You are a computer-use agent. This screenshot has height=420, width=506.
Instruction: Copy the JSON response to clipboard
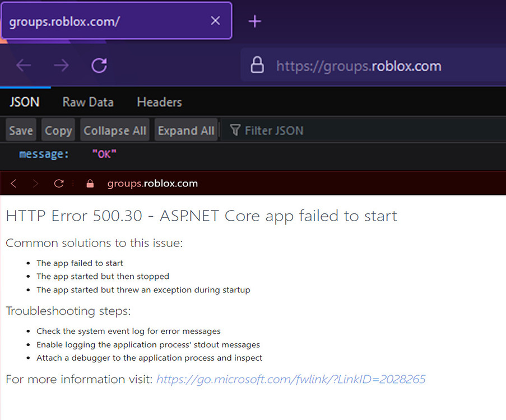point(58,130)
